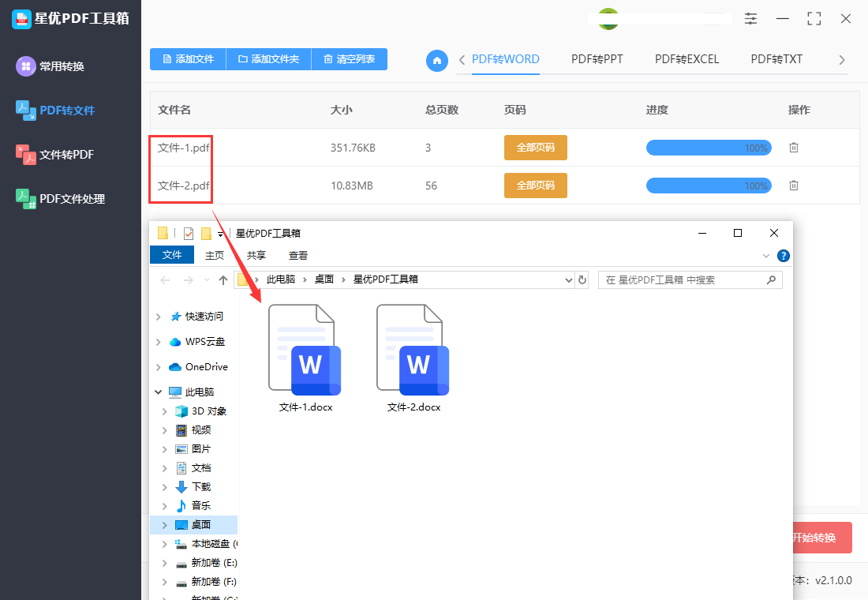Open the quick access toolbar dropdown arrow
Screen dimensions: 868x600
[x=220, y=234]
